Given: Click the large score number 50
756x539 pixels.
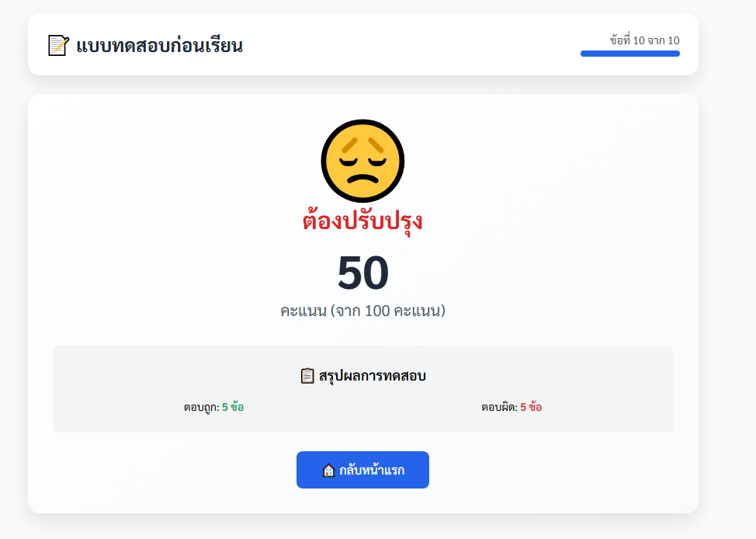Looking at the screenshot, I should click(362, 273).
